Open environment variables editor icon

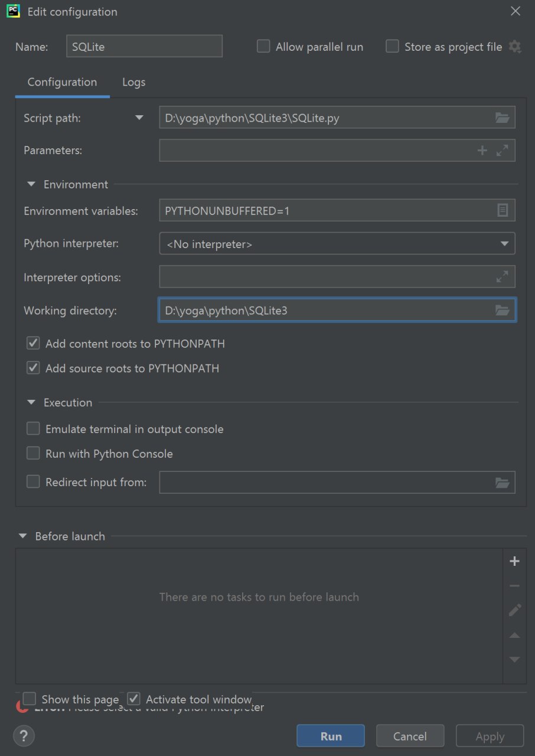pos(503,210)
